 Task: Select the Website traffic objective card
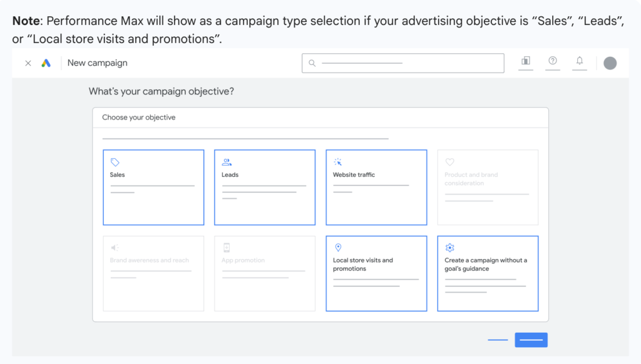[376, 187]
